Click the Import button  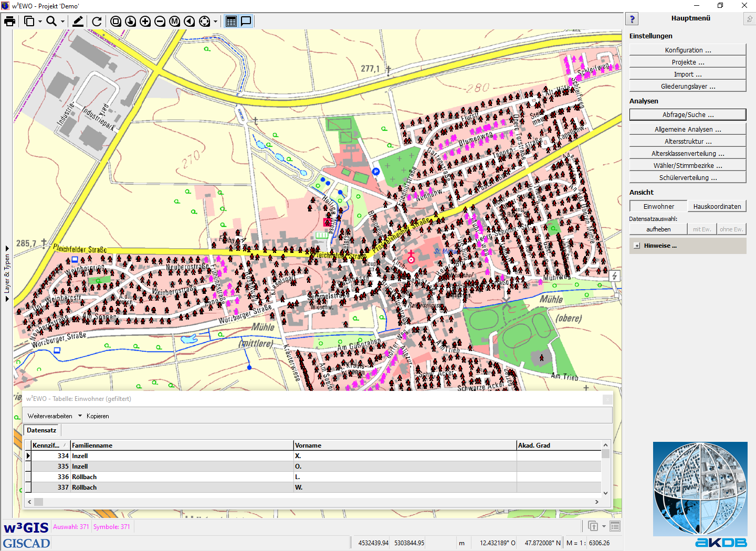[688, 74]
